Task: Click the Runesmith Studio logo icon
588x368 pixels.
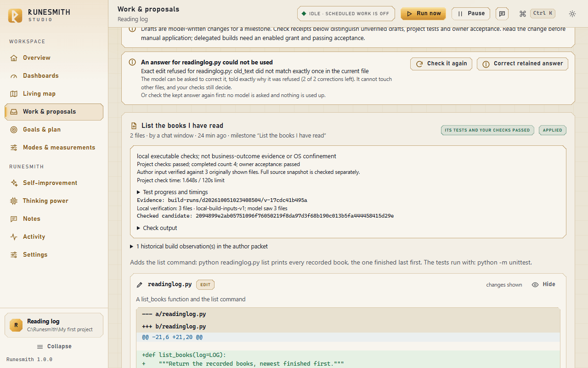Action: point(15,15)
